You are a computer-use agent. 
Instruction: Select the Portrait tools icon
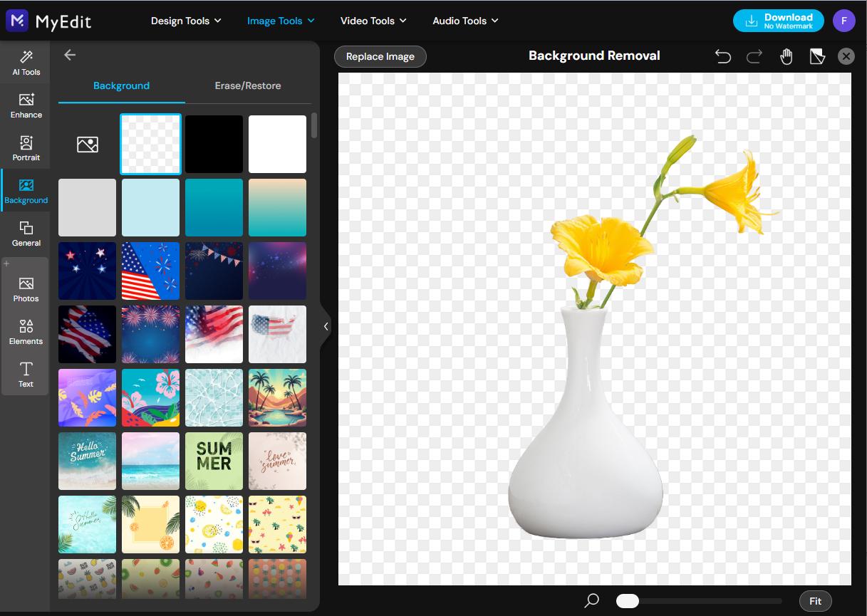(x=25, y=147)
